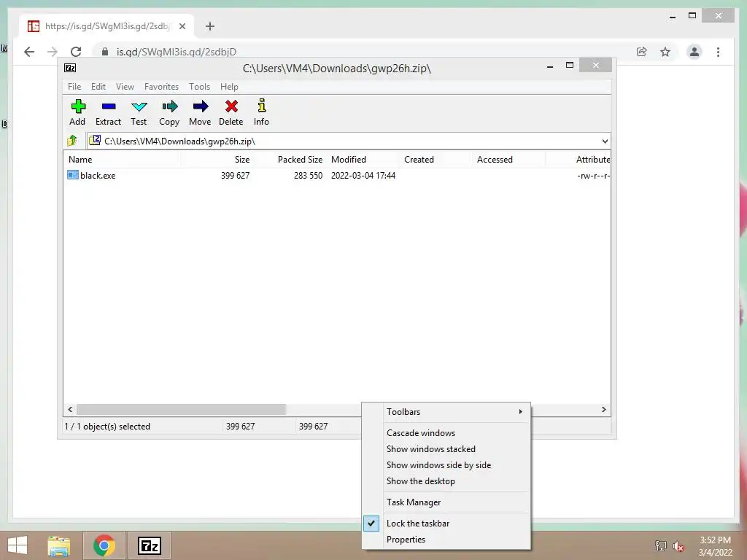Image resolution: width=747 pixels, height=560 pixels.
Task: Open File Explorer from the taskbar
Action: [x=59, y=545]
